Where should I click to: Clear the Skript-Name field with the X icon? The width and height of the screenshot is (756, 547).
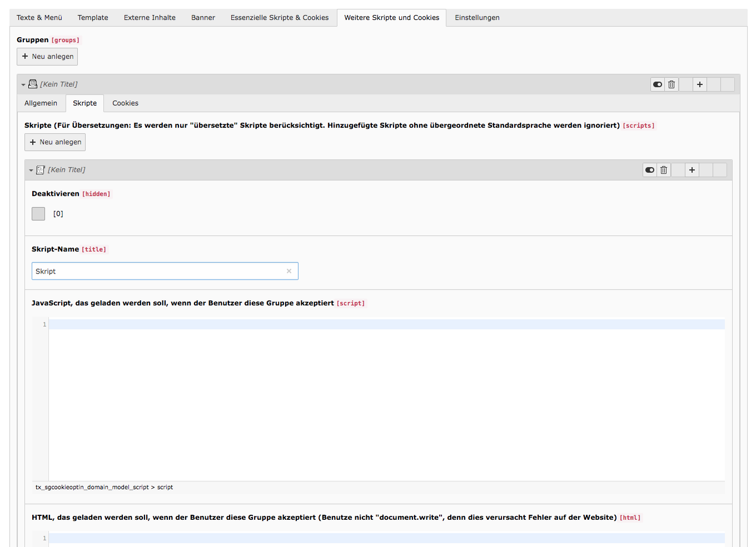[x=289, y=271]
